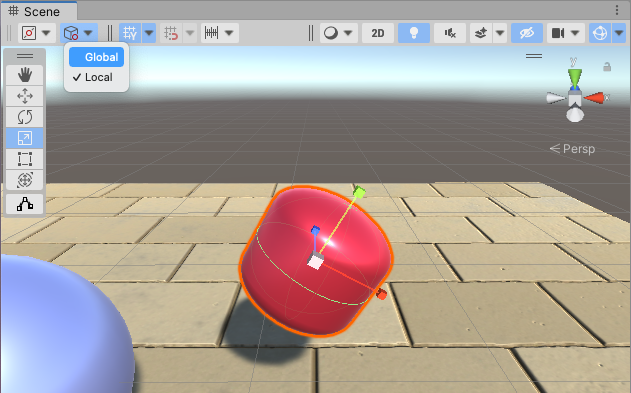Toggle the orientation gizmo lock
Screen dimensions: 631x393
(x=607, y=67)
